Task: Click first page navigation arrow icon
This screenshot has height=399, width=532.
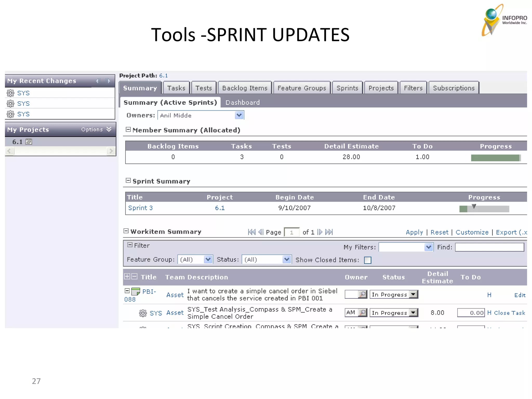Action: point(251,232)
